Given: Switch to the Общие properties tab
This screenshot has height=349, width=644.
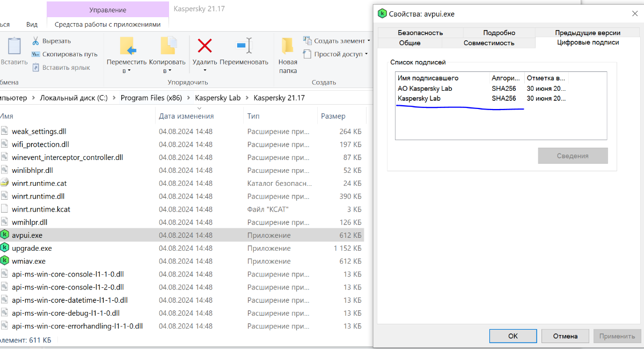Looking at the screenshot, I should coord(409,43).
